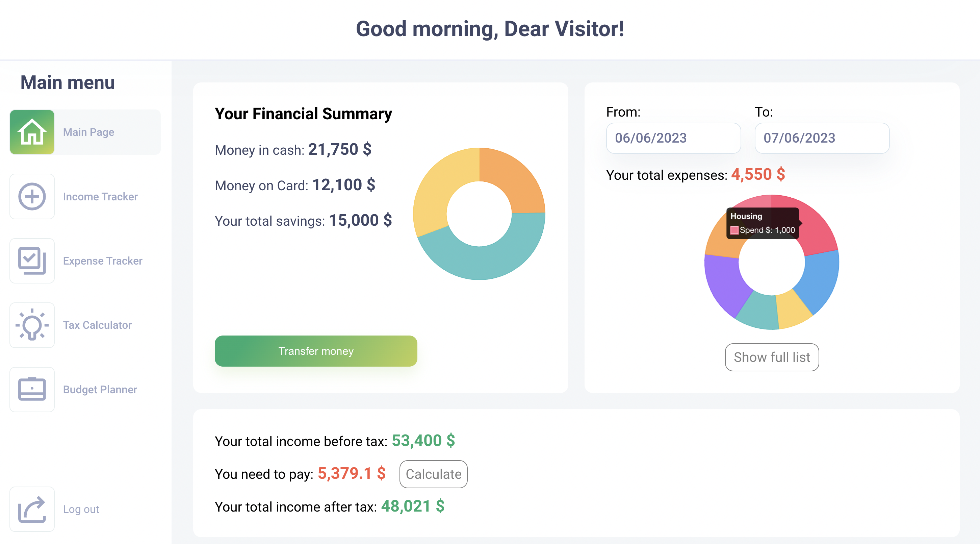The height and width of the screenshot is (544, 980).
Task: Open the Main Page menu item
Action: 88,132
